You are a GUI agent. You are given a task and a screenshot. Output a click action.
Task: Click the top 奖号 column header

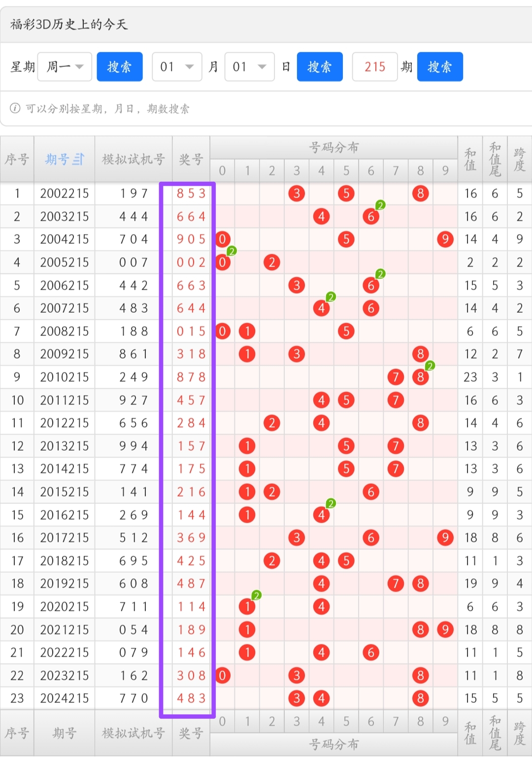click(191, 159)
